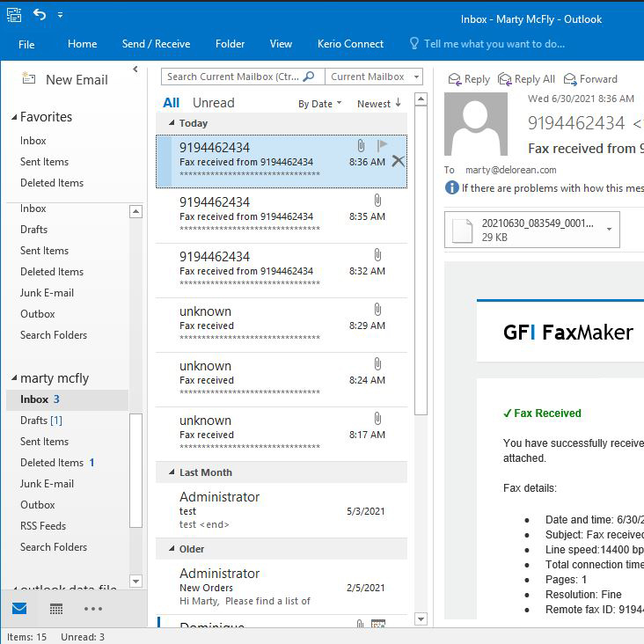Click the sender's avatar picture
Image resolution: width=644 pixels, height=644 pixels.
[476, 124]
